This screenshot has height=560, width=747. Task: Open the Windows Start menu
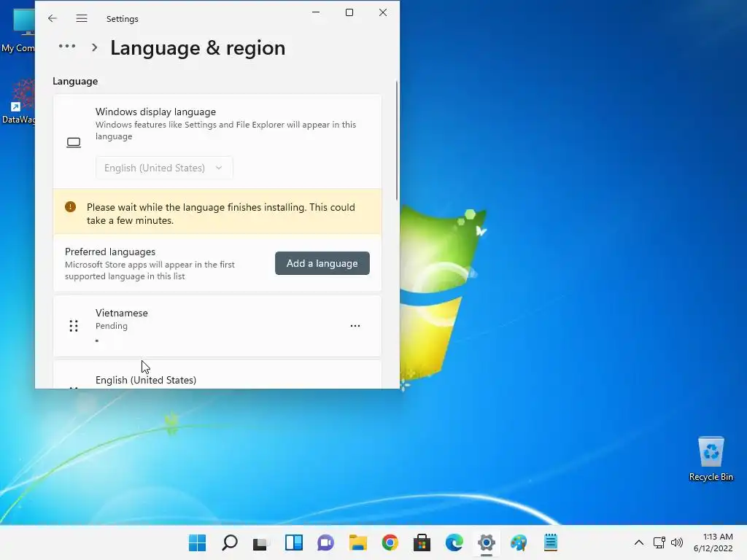coord(197,542)
